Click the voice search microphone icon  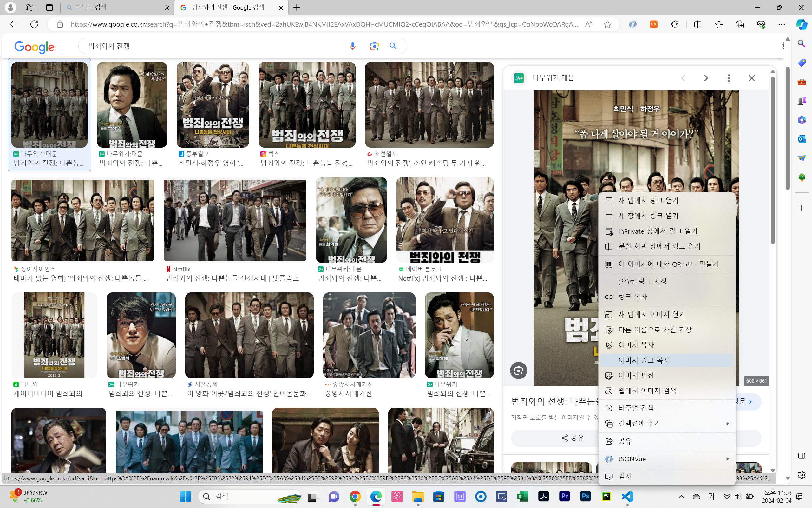coord(352,46)
